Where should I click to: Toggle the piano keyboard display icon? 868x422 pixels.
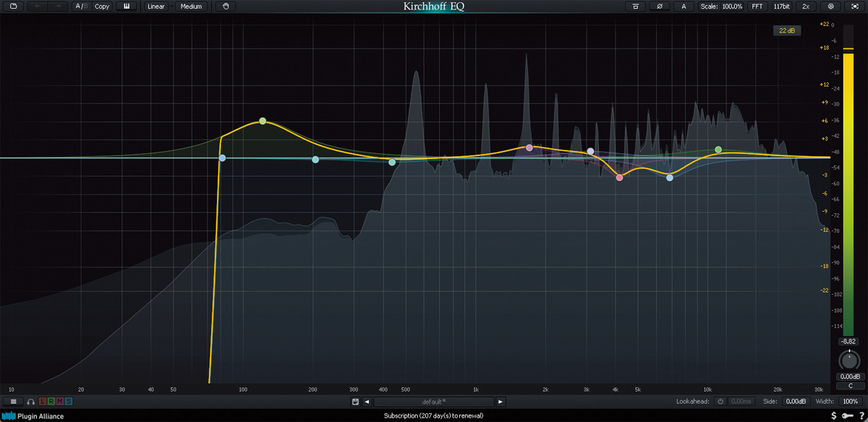click(127, 7)
